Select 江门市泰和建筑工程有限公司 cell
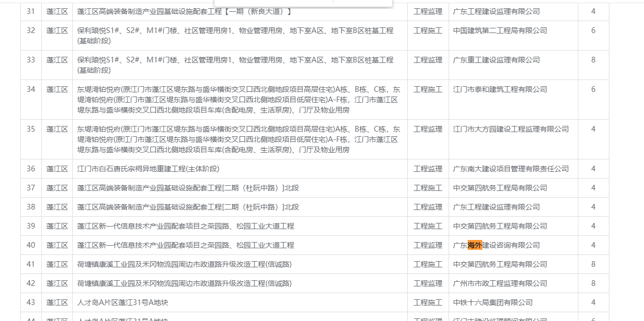Viewport: 644px width, 321px height. pos(500,89)
